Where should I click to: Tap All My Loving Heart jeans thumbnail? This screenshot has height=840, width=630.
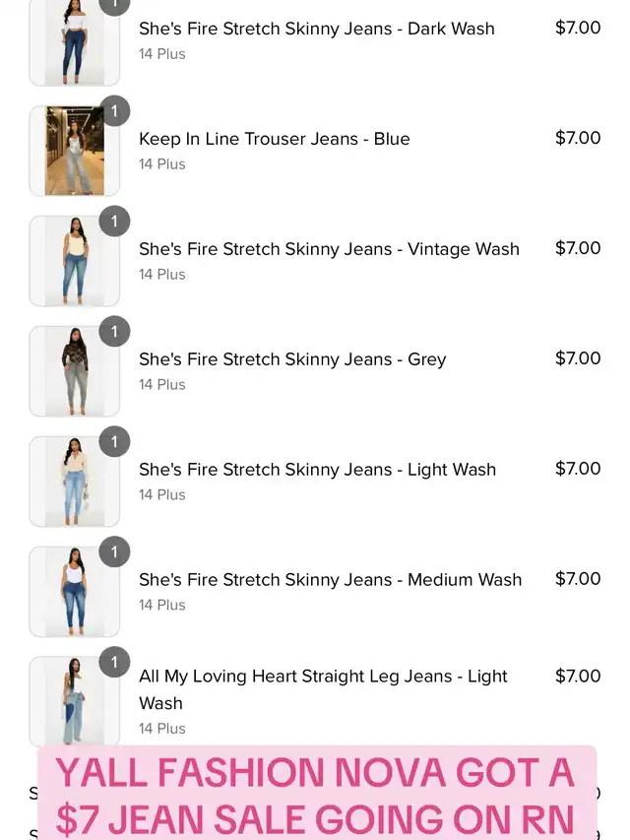(74, 701)
